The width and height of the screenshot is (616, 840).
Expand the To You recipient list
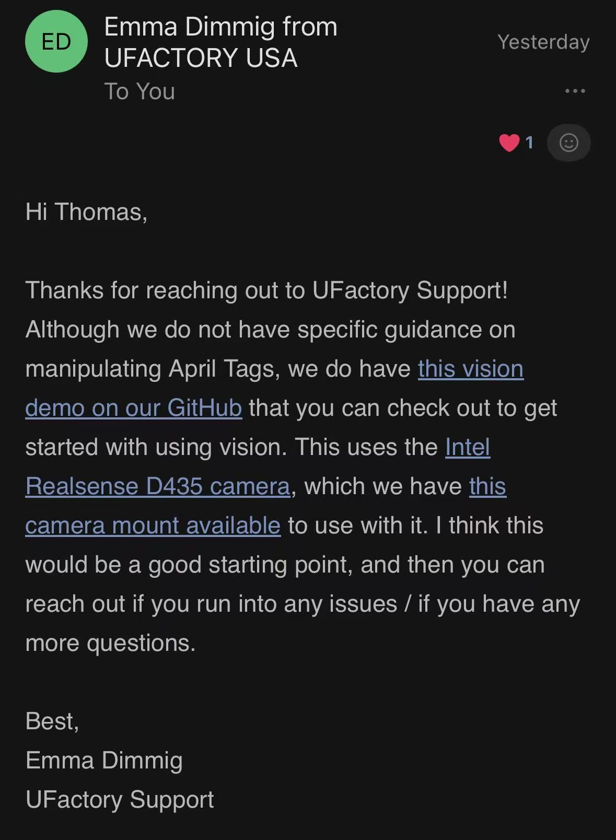[x=138, y=92]
